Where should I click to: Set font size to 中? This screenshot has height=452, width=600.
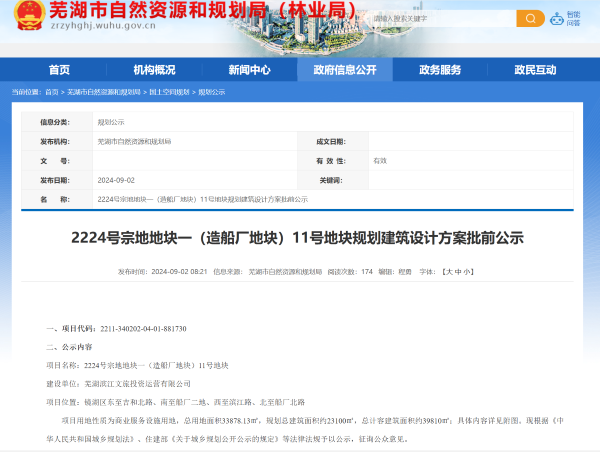[x=458, y=271]
